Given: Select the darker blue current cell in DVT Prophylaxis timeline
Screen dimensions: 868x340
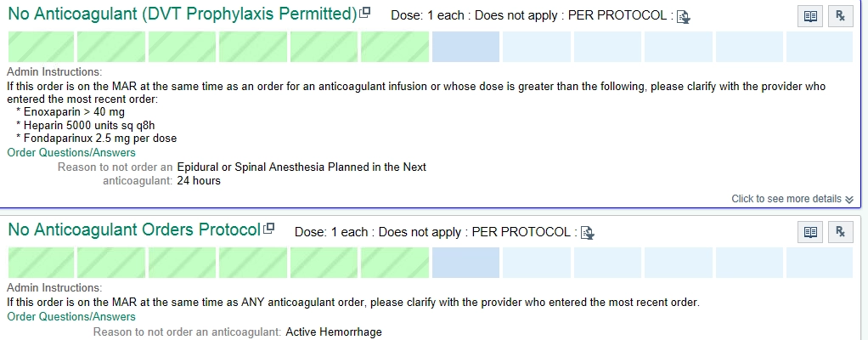Looking at the screenshot, I should [465, 47].
